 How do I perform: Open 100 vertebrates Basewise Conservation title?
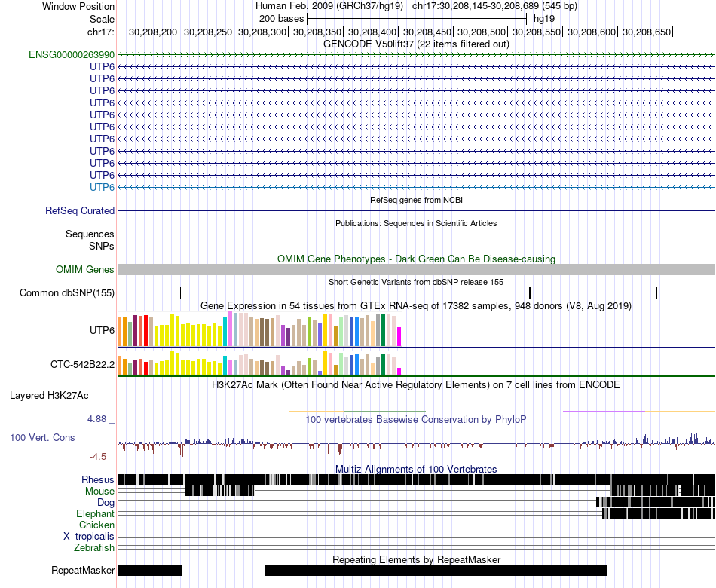[x=416, y=419]
